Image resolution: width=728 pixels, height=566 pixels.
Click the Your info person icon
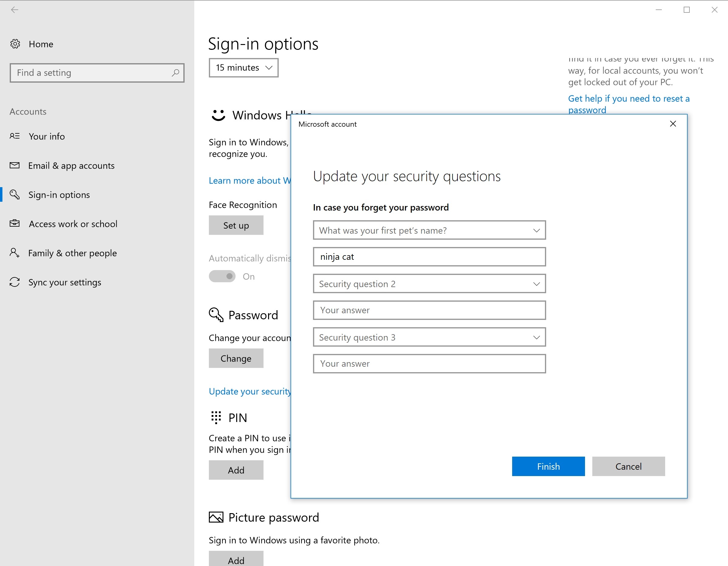tap(15, 136)
